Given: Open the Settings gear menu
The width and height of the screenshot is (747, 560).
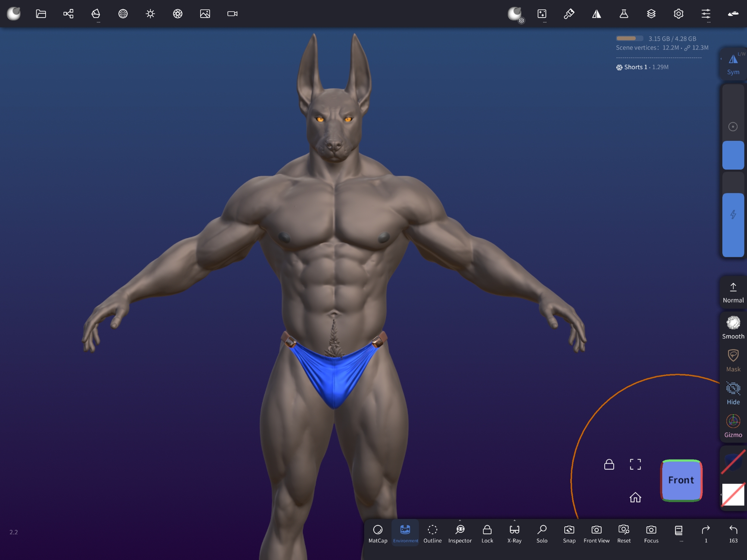Looking at the screenshot, I should [678, 14].
